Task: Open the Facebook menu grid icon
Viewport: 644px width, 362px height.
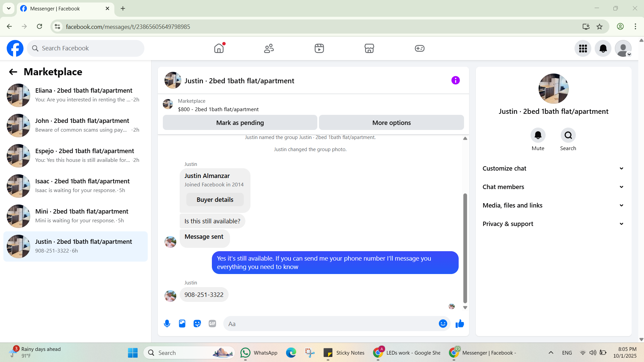Action: tap(583, 49)
